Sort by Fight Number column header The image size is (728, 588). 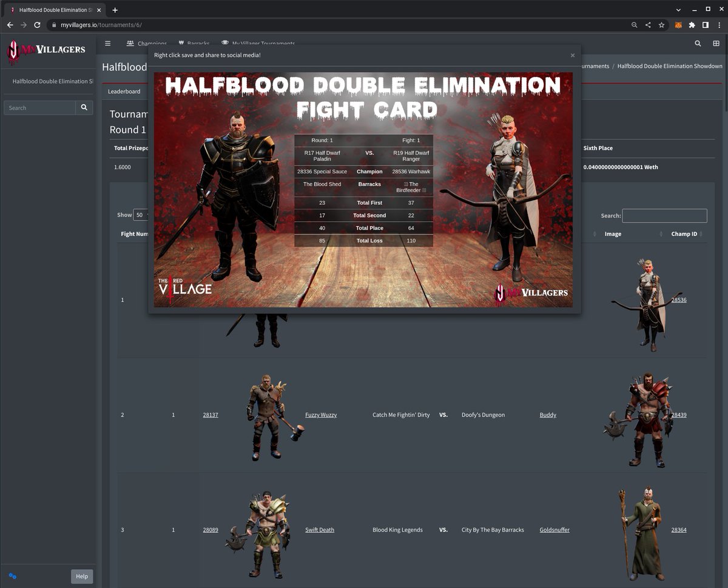(133, 234)
